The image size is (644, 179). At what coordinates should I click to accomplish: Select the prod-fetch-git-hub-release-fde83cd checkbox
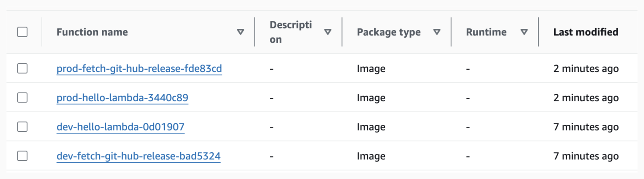click(23, 69)
